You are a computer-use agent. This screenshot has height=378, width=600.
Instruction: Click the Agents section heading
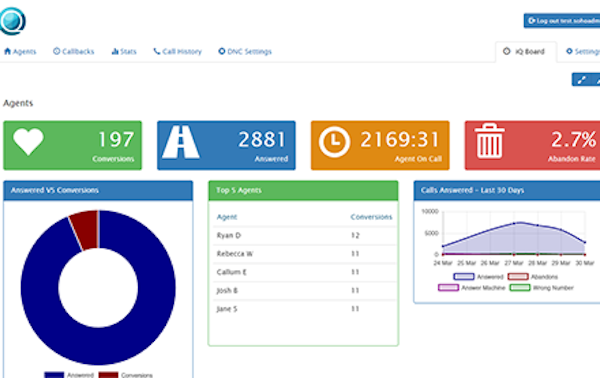(x=18, y=103)
